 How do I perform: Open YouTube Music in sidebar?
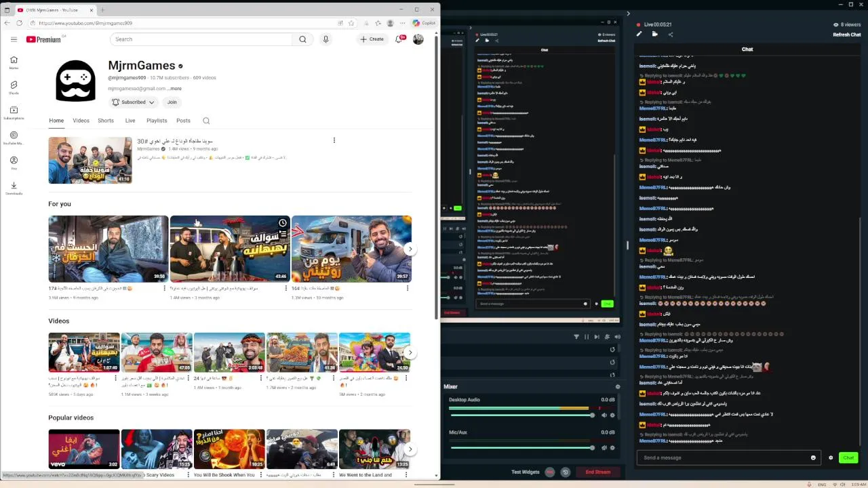(14, 138)
